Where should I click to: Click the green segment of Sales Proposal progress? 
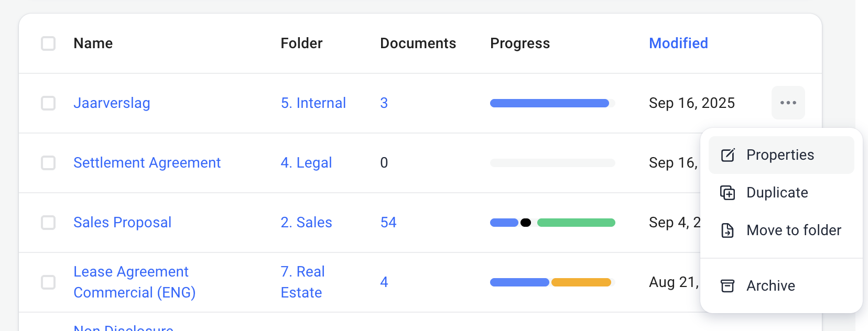(576, 223)
